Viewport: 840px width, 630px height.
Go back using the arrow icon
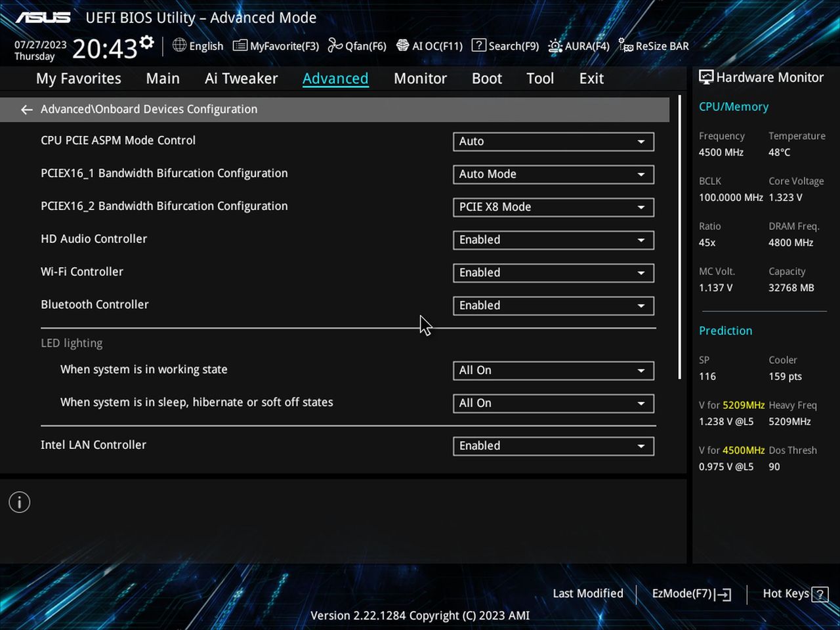[x=26, y=110]
